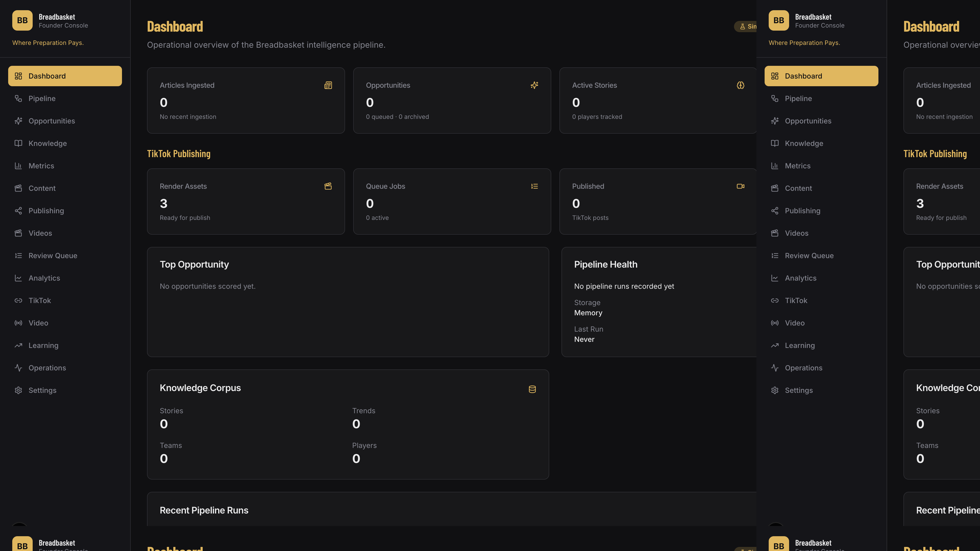This screenshot has height=551, width=980.
Task: Click the left-hand "Where Preparation Pays." tagline
Action: coord(48,43)
